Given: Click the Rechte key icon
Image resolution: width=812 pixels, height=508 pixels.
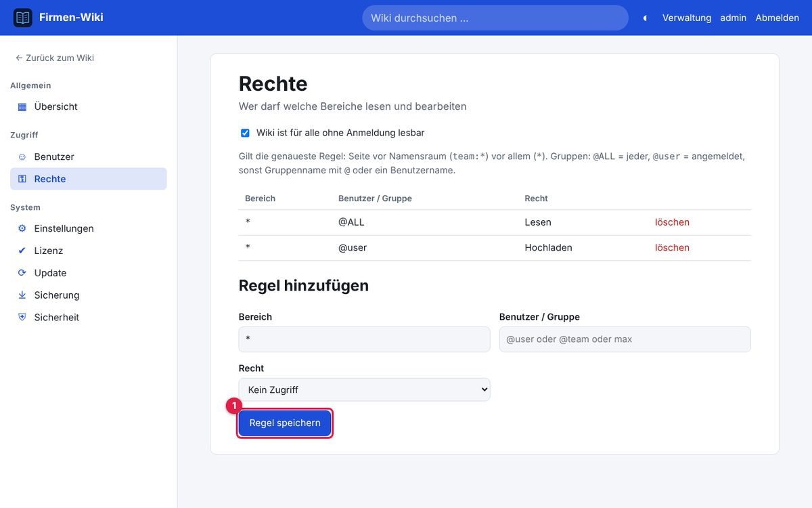Looking at the screenshot, I should (22, 179).
